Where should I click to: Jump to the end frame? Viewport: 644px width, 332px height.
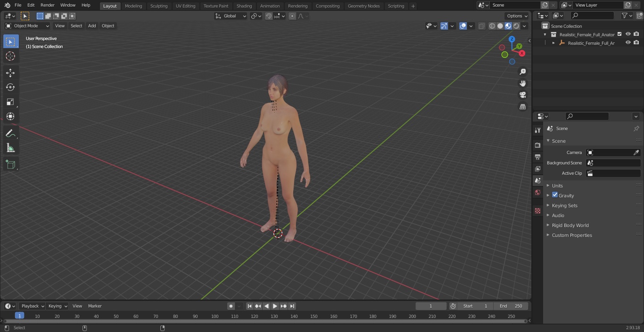click(292, 306)
